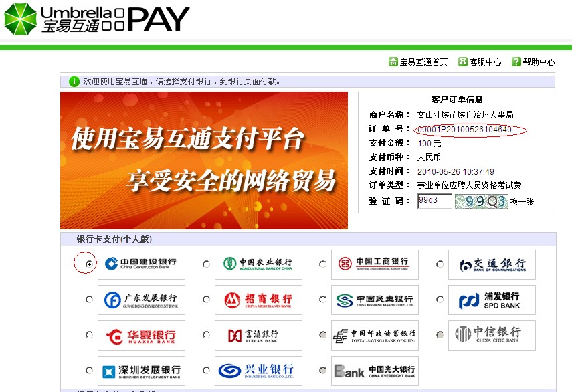Screen dimensions: 572x392
Task: Click the Agricultural Bank of China logo
Action: [x=258, y=264]
